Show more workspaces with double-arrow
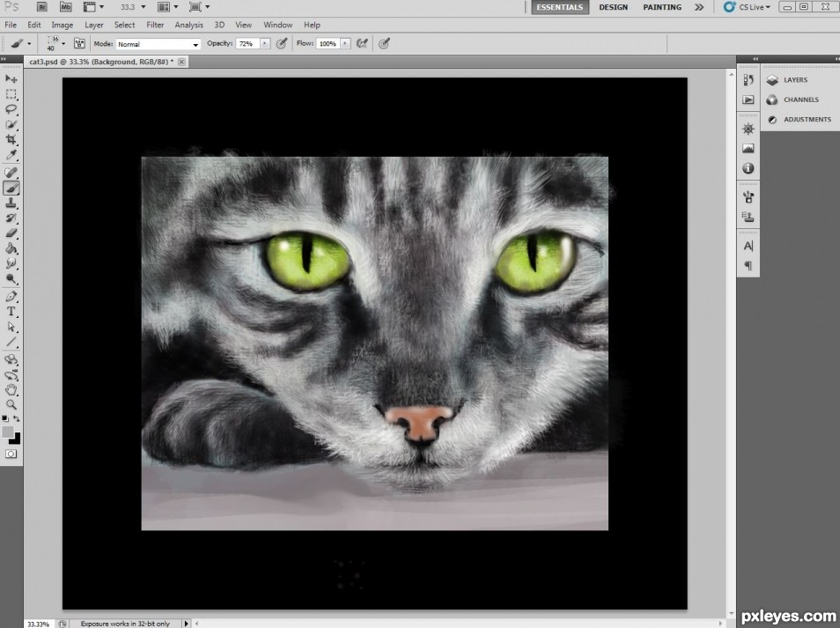Image resolution: width=840 pixels, height=628 pixels. pos(699,7)
